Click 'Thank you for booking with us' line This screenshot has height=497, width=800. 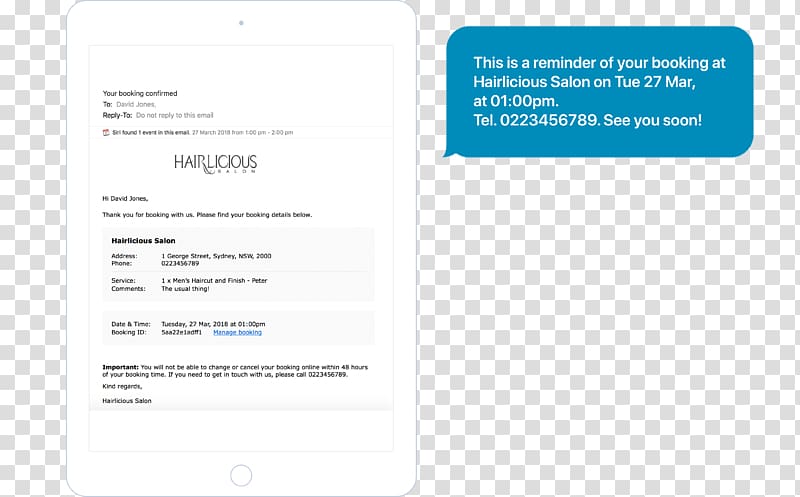tap(207, 215)
